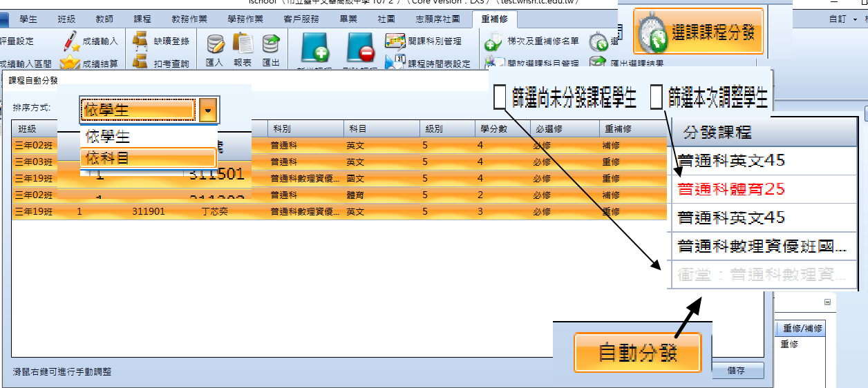Click 成績輸入區間 in the ribbon
The image size is (868, 388).
pos(26,64)
